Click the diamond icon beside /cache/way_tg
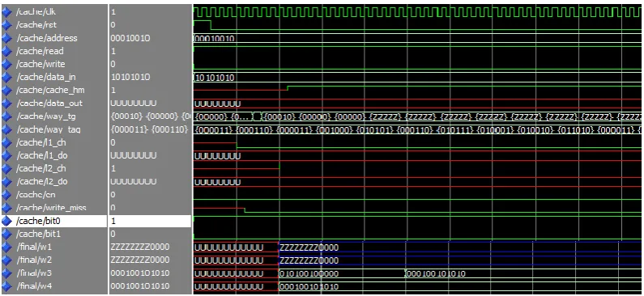 [7, 116]
